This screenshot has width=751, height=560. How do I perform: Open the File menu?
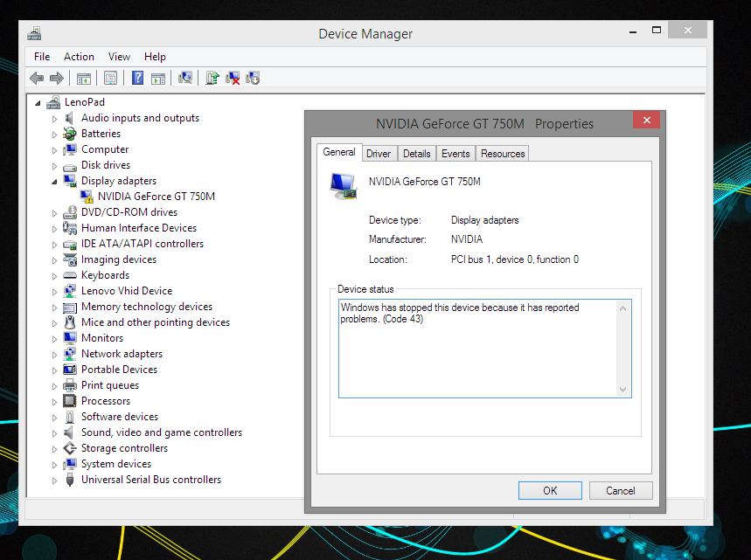(x=42, y=57)
